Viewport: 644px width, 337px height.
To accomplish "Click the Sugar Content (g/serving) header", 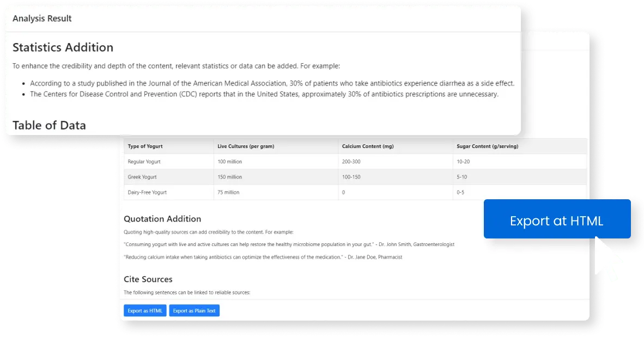I will (x=487, y=146).
